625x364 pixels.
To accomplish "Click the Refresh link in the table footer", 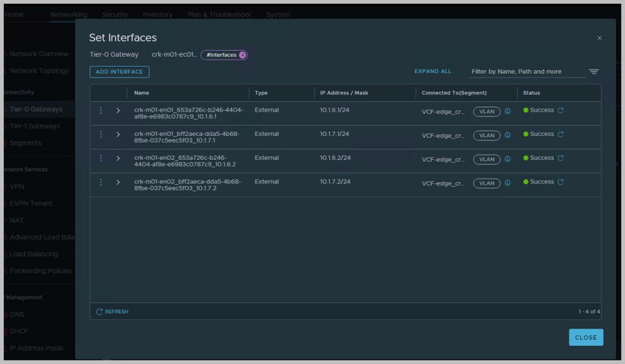I will tap(112, 312).
